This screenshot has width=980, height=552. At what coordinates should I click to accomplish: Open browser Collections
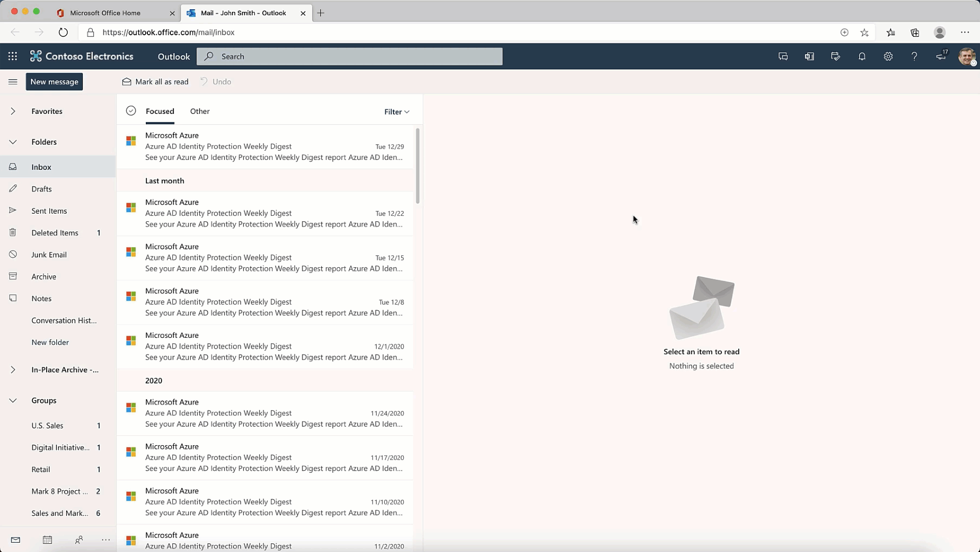coord(915,33)
